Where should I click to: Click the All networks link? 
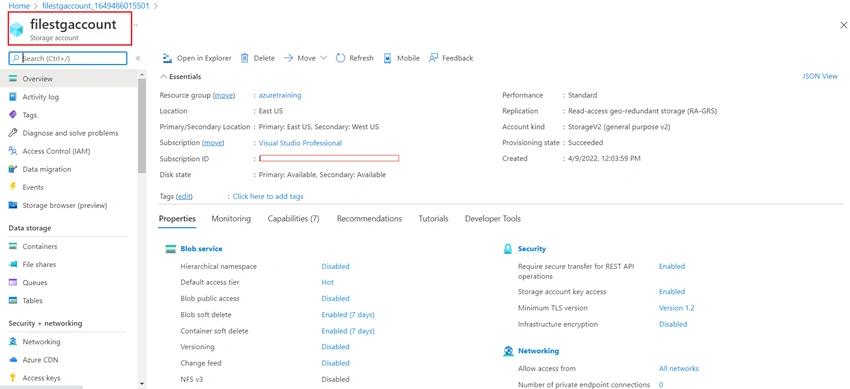click(679, 369)
